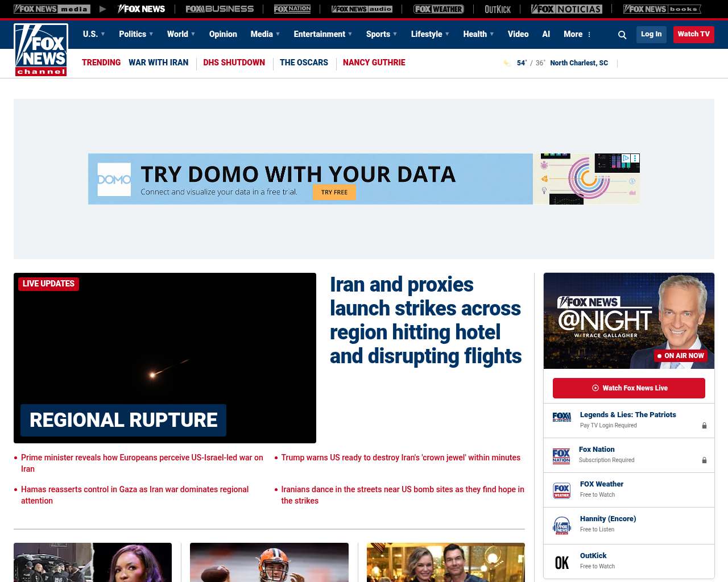This screenshot has height=582, width=728.
Task: Click the Try Free ad button
Action: pyautogui.click(x=334, y=192)
